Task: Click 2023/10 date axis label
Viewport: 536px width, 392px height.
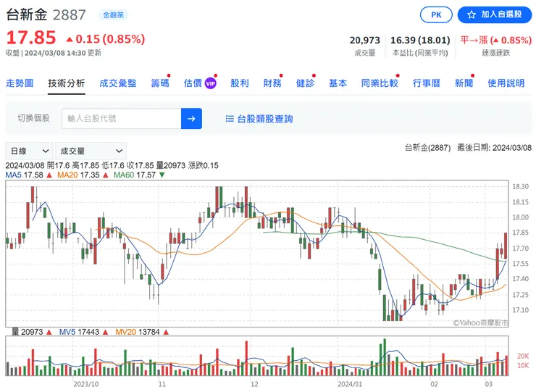Action: tap(85, 384)
